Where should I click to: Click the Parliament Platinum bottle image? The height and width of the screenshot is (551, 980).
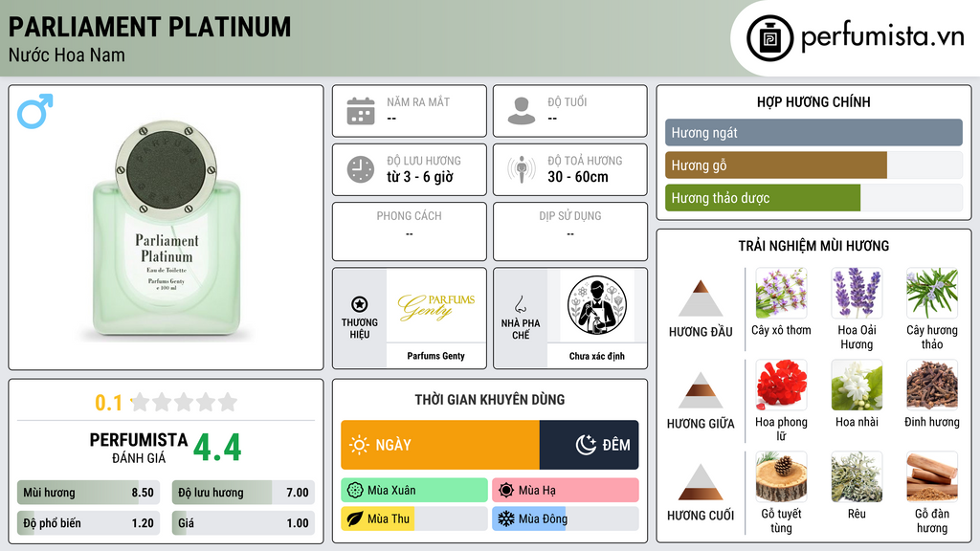(x=167, y=230)
